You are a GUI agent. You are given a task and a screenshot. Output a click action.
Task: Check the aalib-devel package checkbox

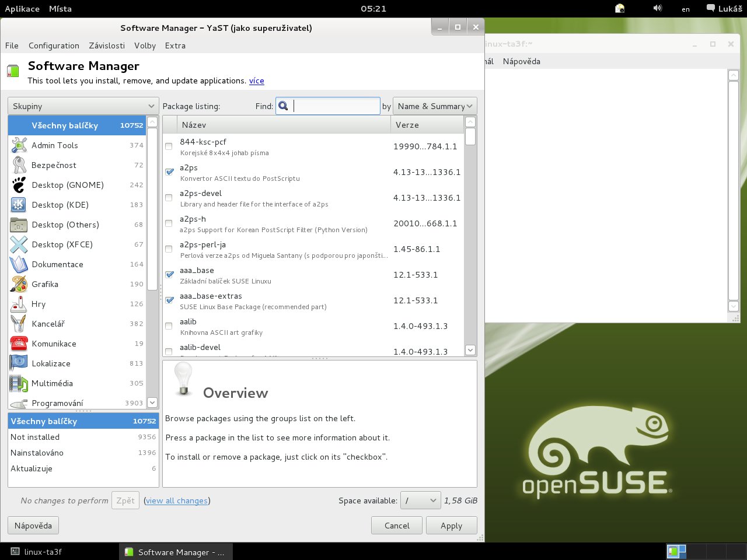169,352
